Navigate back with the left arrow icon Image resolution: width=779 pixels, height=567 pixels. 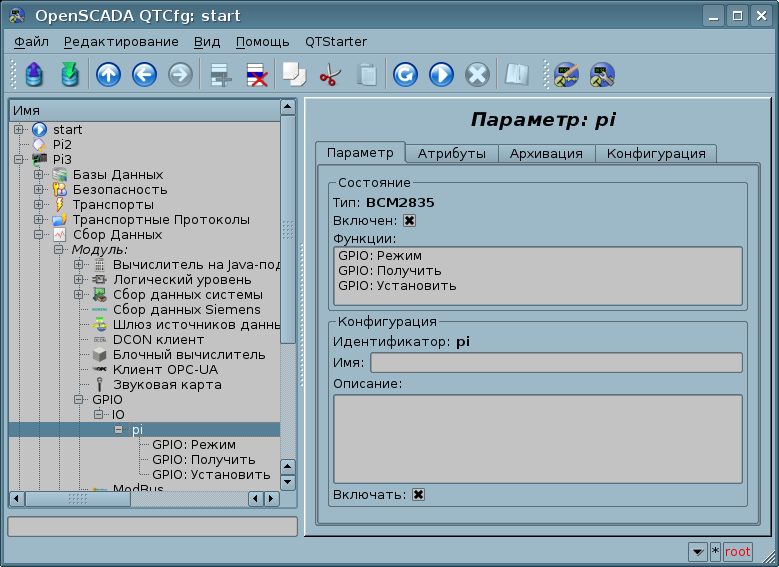point(144,74)
